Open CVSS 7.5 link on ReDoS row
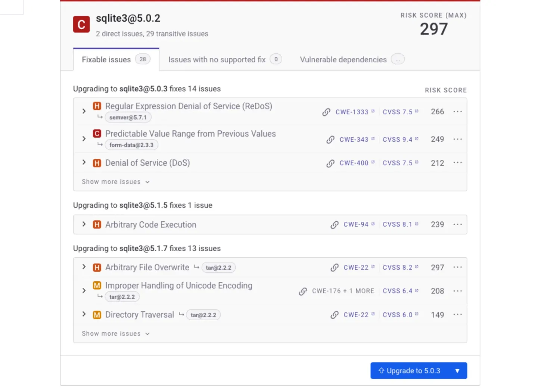Viewport: 560px width, 392px height. (x=401, y=112)
